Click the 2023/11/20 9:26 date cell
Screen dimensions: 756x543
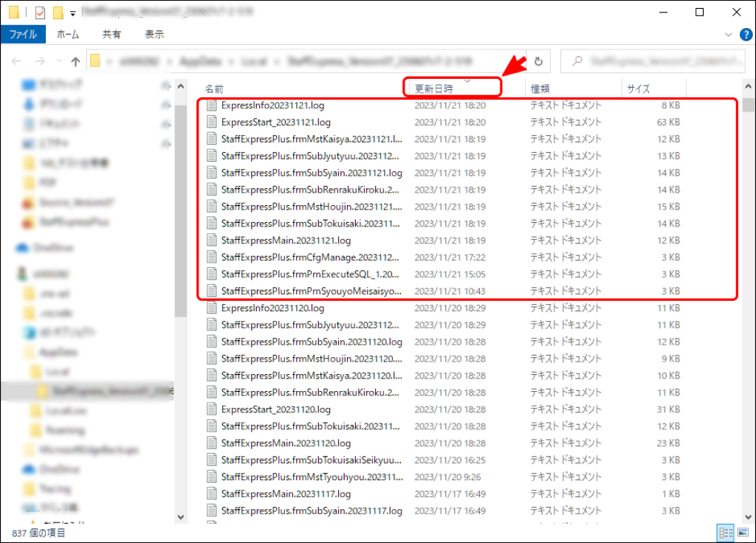click(447, 477)
